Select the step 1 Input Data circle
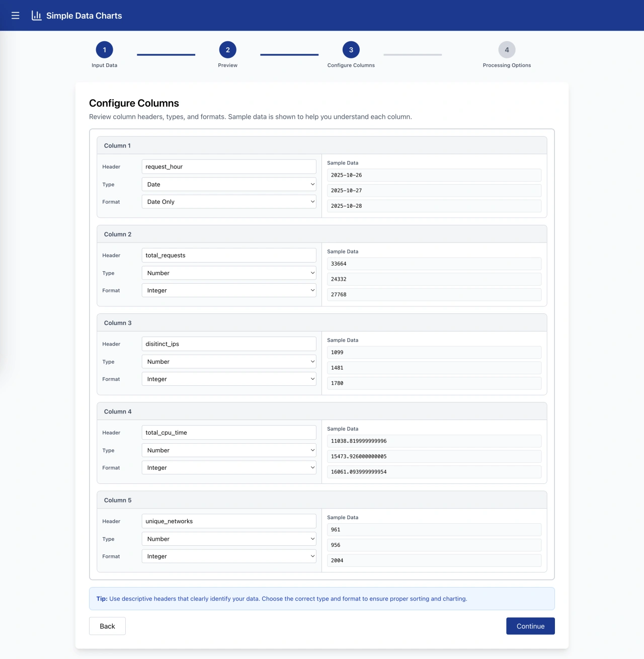Viewport: 644px width, 659px height. [104, 50]
